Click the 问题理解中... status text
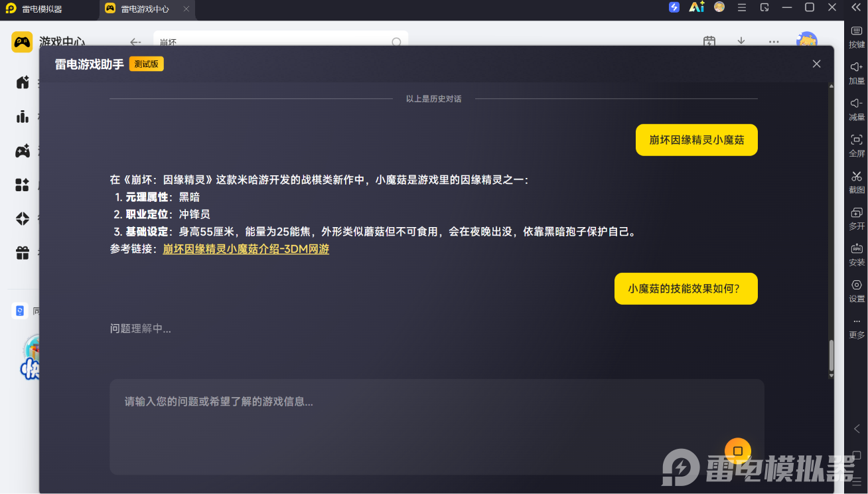The height and width of the screenshot is (494, 868). click(141, 329)
